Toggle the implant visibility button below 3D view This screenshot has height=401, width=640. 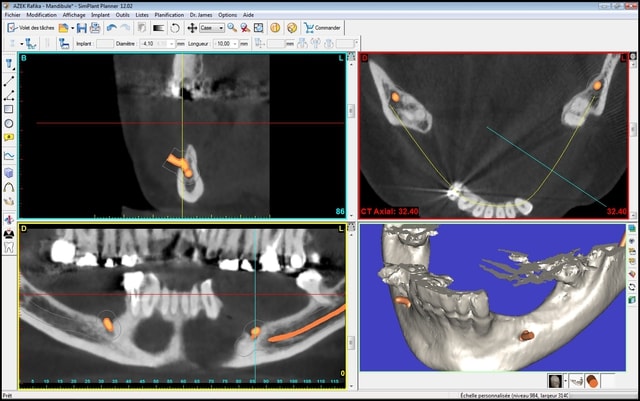point(592,381)
